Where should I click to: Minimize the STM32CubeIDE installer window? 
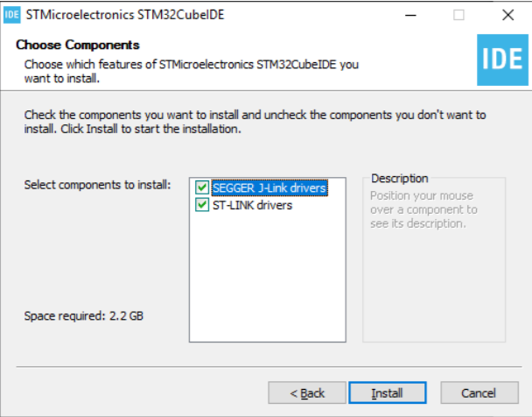[x=409, y=15]
